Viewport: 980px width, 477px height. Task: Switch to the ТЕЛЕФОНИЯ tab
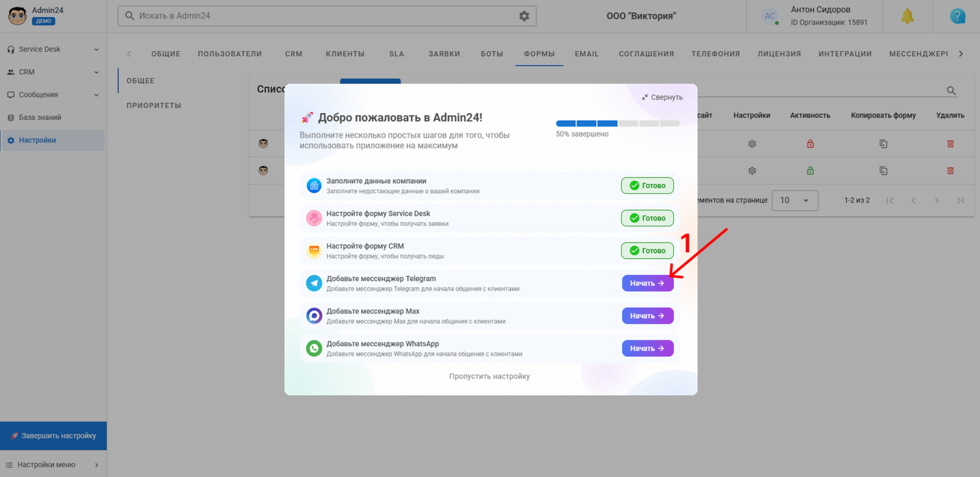(x=716, y=54)
